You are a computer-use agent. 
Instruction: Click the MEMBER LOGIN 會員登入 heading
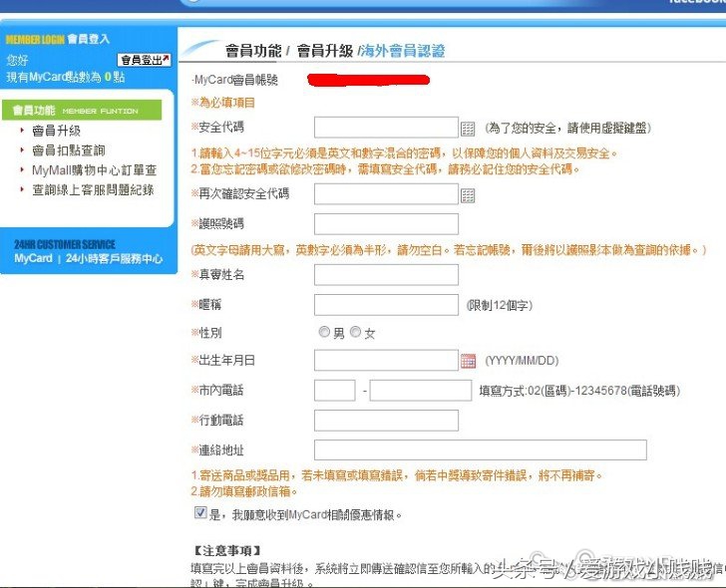[58, 39]
